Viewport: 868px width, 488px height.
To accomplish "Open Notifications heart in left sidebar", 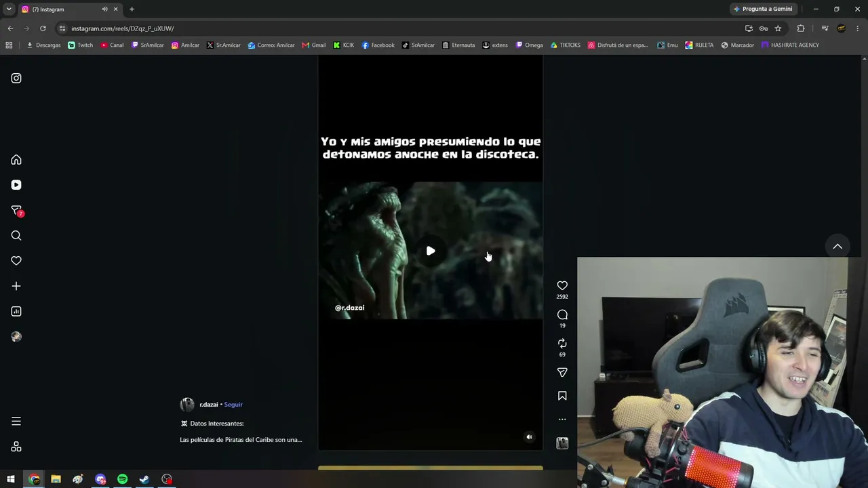I will [16, 261].
